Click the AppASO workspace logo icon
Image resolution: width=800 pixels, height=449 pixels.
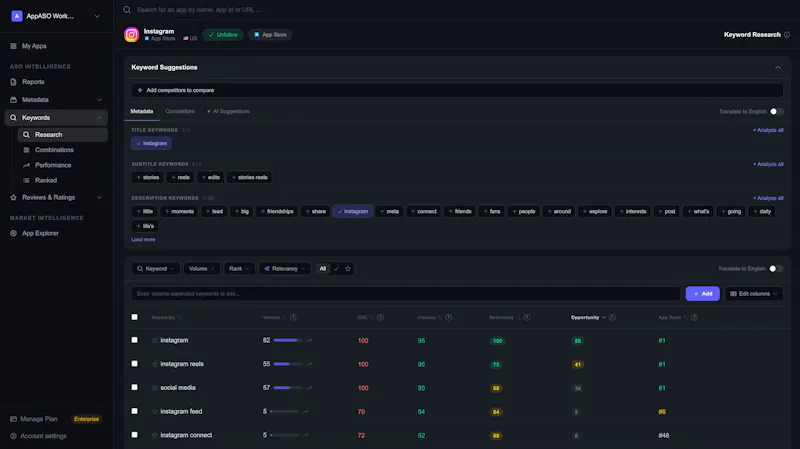click(17, 16)
